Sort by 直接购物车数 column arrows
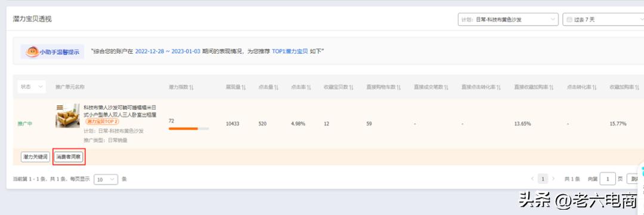Screen dimensions: 644x215 point(399,87)
